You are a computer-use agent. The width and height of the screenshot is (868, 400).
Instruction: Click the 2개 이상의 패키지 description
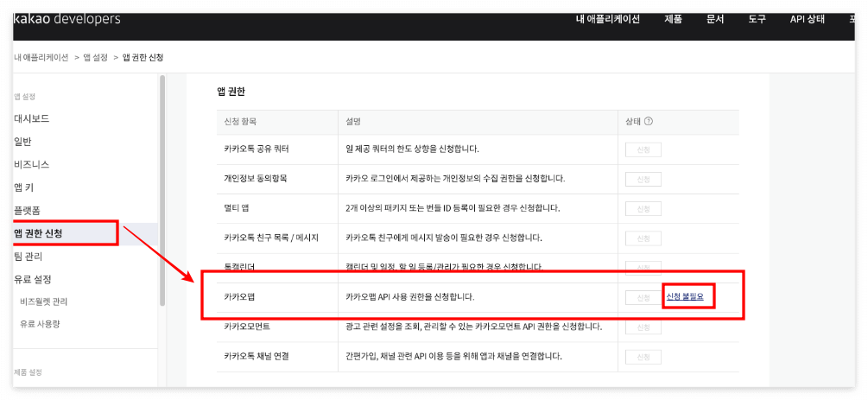click(x=453, y=208)
